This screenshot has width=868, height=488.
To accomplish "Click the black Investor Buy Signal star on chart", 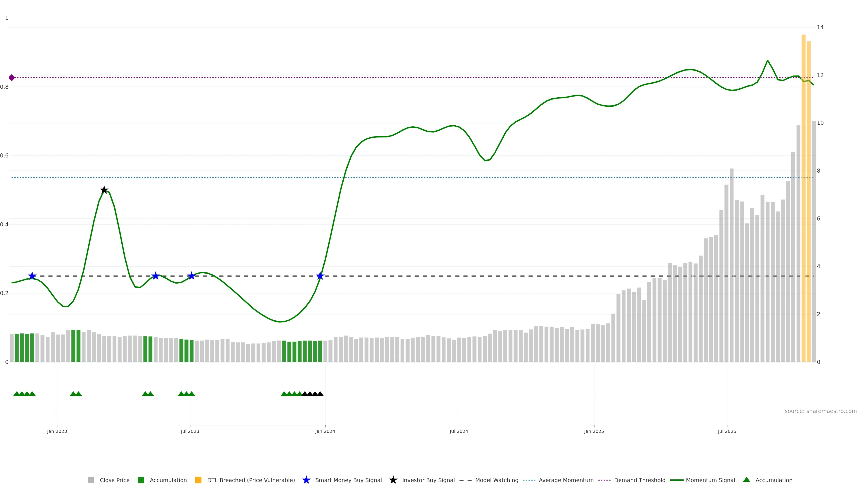I will point(104,190).
